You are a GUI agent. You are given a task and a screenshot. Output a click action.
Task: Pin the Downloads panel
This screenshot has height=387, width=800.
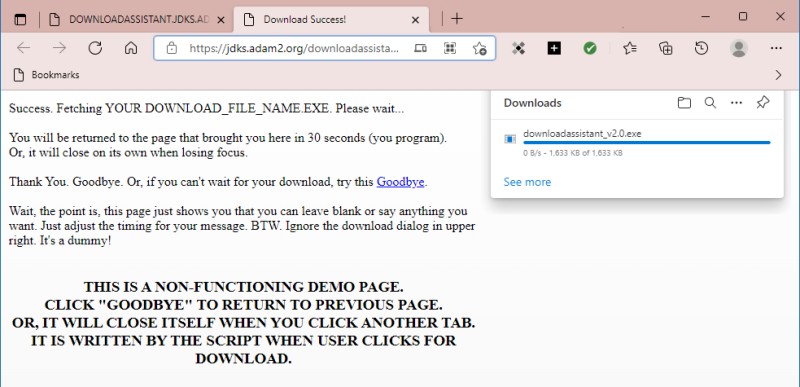tap(763, 103)
